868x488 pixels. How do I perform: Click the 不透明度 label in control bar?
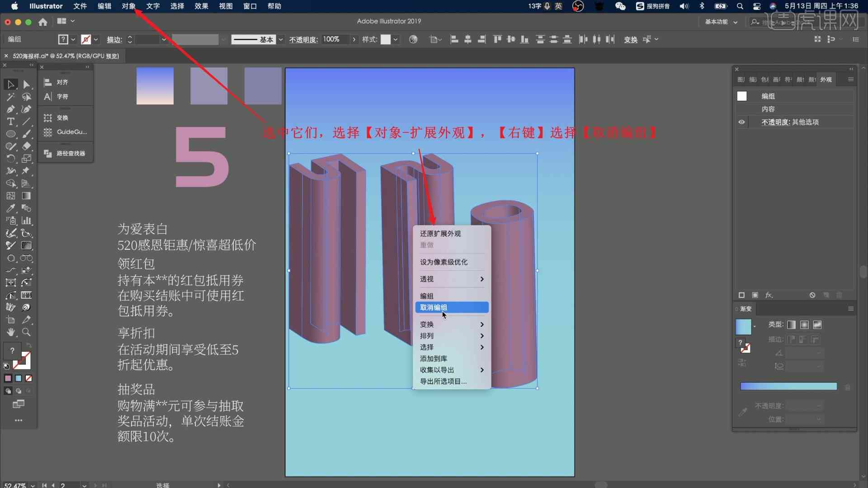303,40
